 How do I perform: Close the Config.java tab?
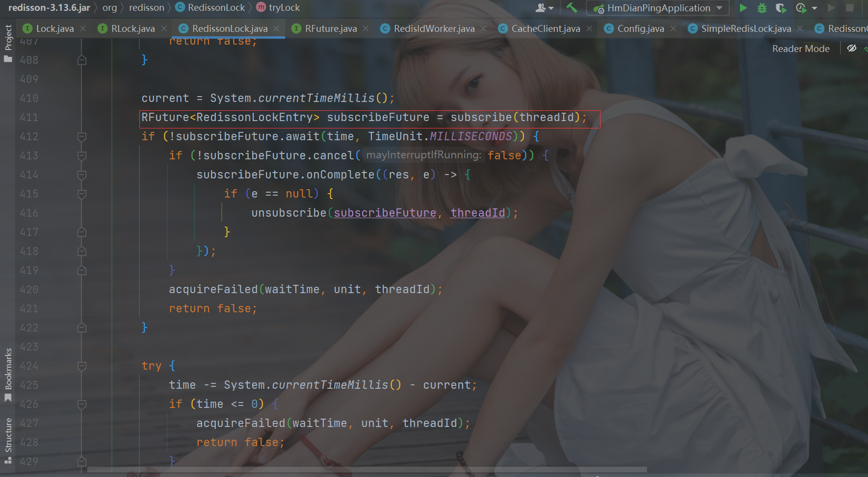coord(673,28)
